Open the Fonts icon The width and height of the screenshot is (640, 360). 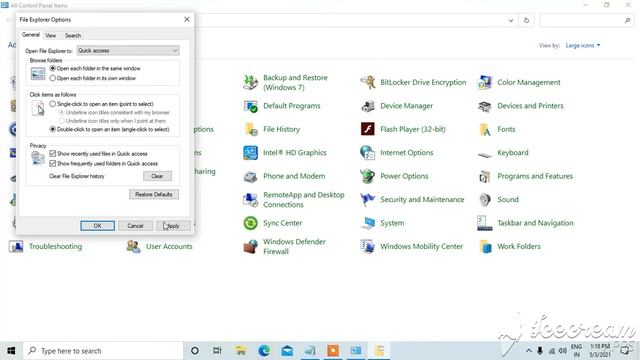click(x=484, y=129)
